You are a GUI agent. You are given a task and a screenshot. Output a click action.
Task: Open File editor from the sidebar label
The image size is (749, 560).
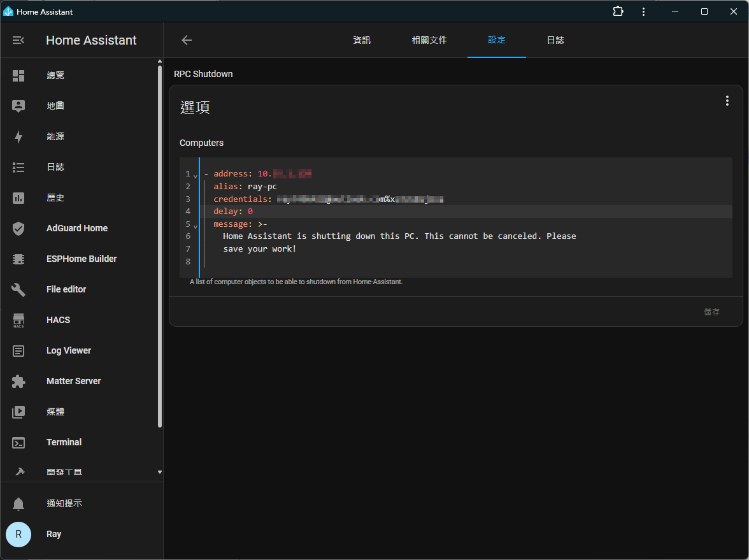[x=66, y=289]
